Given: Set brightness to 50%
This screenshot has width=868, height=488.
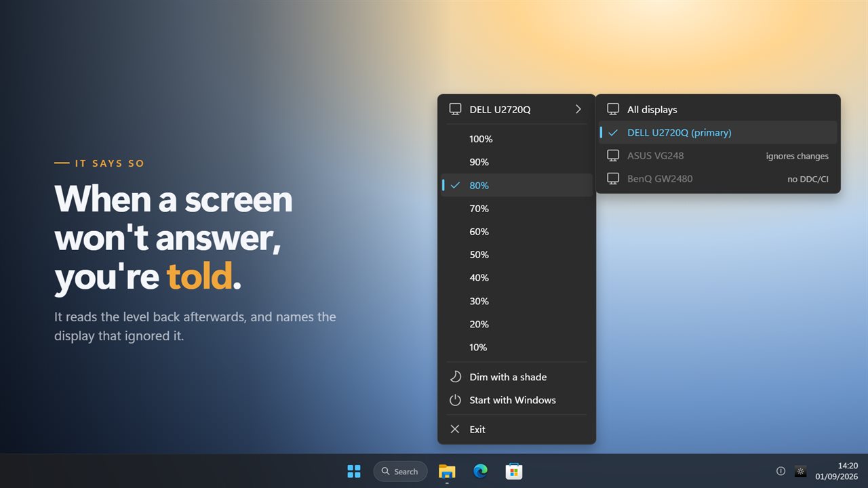Looking at the screenshot, I should click(517, 254).
